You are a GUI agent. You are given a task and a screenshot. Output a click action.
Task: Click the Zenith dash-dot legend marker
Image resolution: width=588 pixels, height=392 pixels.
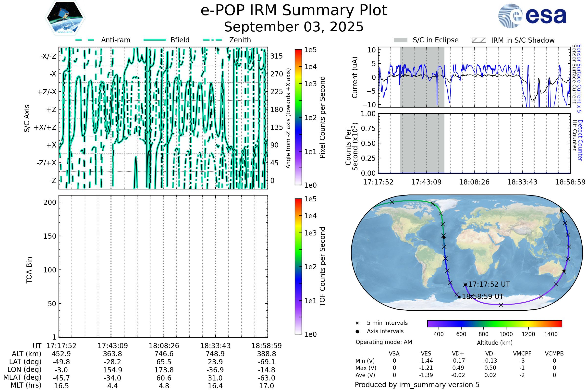click(213, 40)
